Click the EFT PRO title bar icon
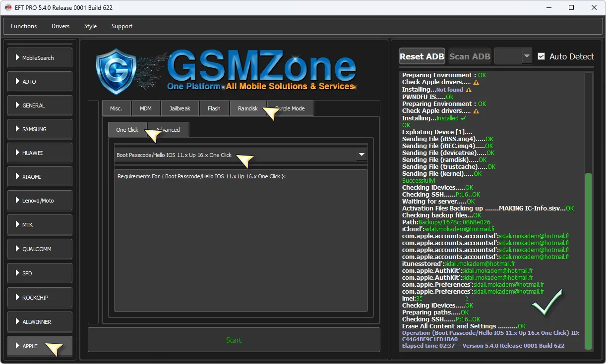 click(8, 7)
